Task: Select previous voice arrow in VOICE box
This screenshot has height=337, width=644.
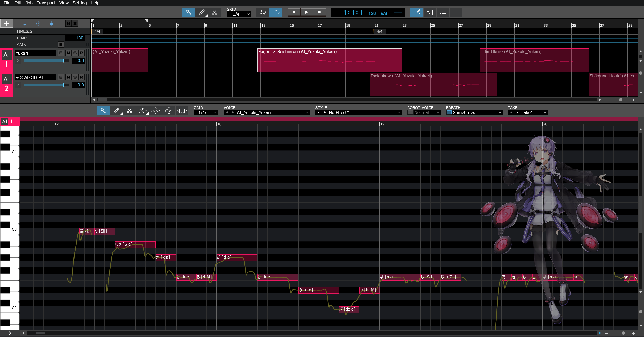Action: [227, 113]
